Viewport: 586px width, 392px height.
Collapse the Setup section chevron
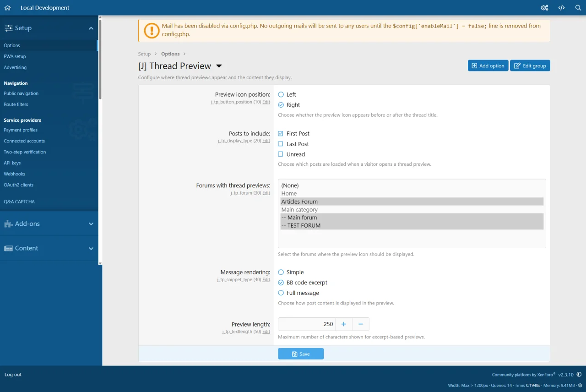(x=91, y=28)
